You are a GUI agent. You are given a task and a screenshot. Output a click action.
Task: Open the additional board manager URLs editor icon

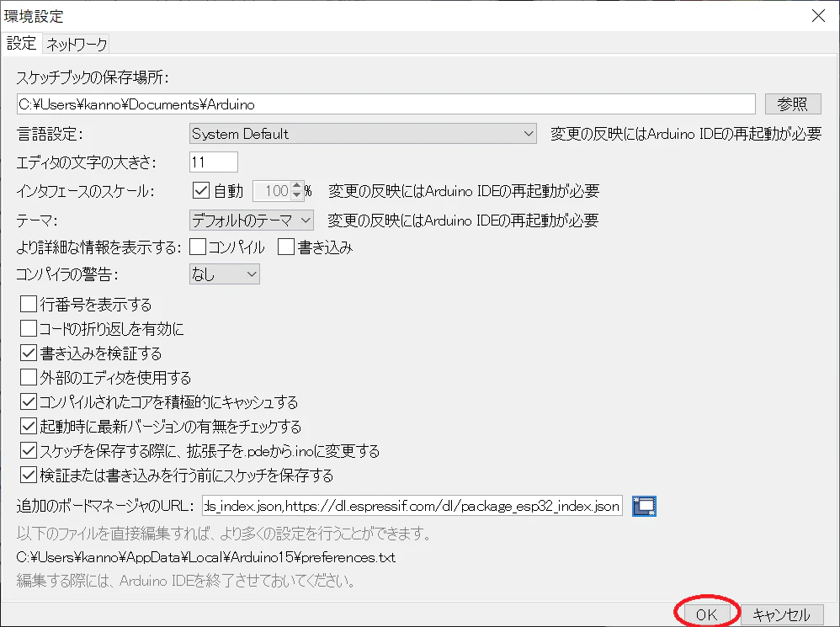click(644, 506)
